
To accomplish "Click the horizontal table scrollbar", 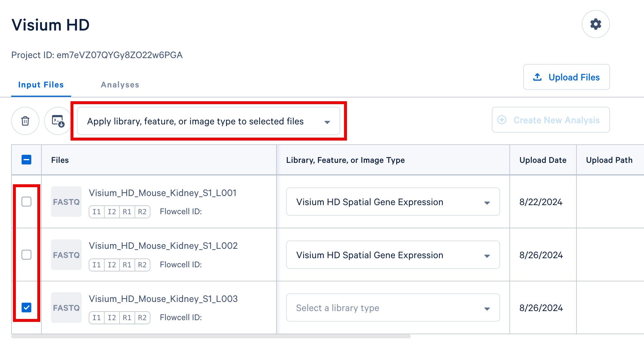I will tap(211, 336).
